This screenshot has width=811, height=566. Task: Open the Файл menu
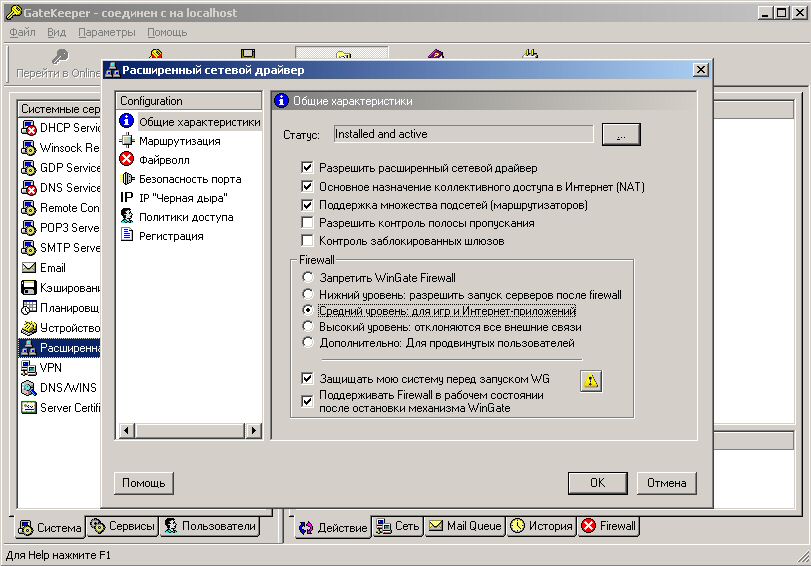pos(22,32)
